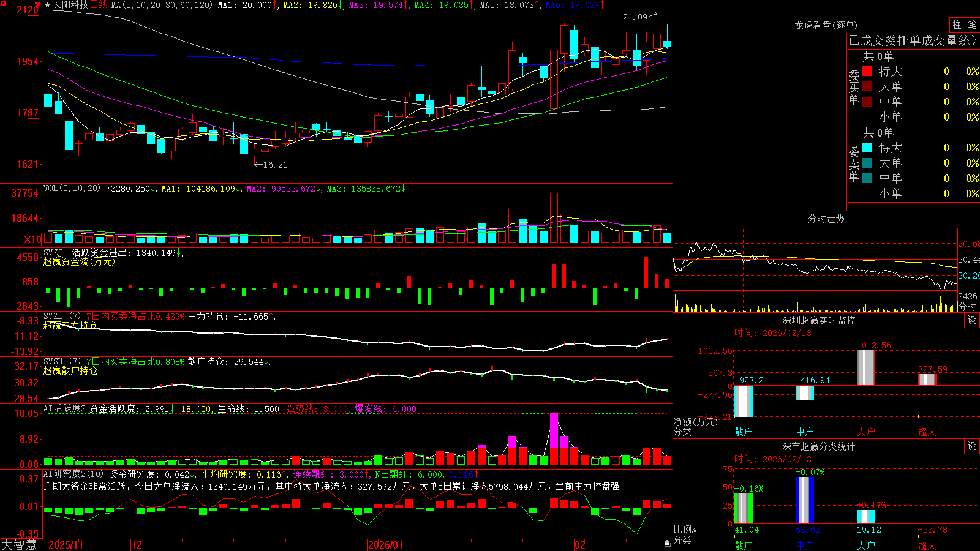
Task: Click dark red 中单 swatch in 委买单 section
Action: click(x=867, y=102)
